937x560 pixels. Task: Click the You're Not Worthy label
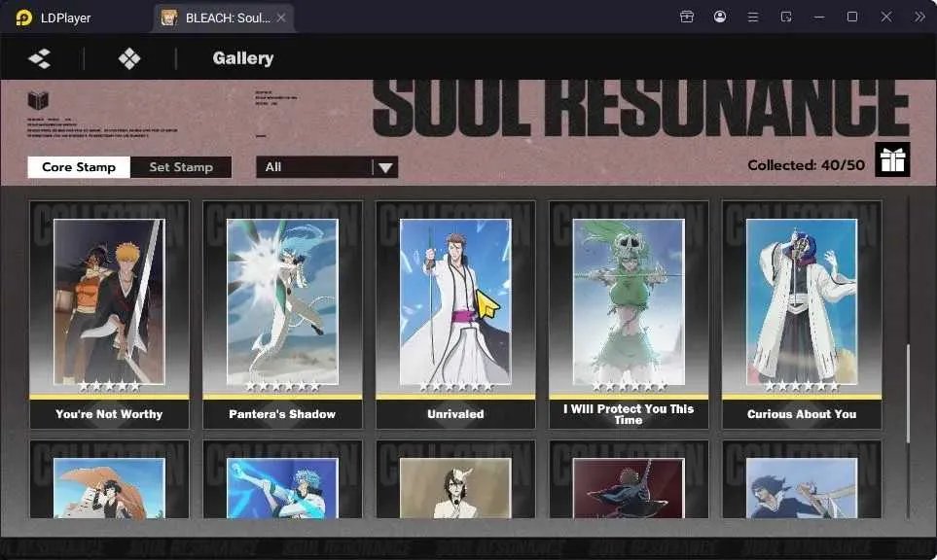[109, 414]
